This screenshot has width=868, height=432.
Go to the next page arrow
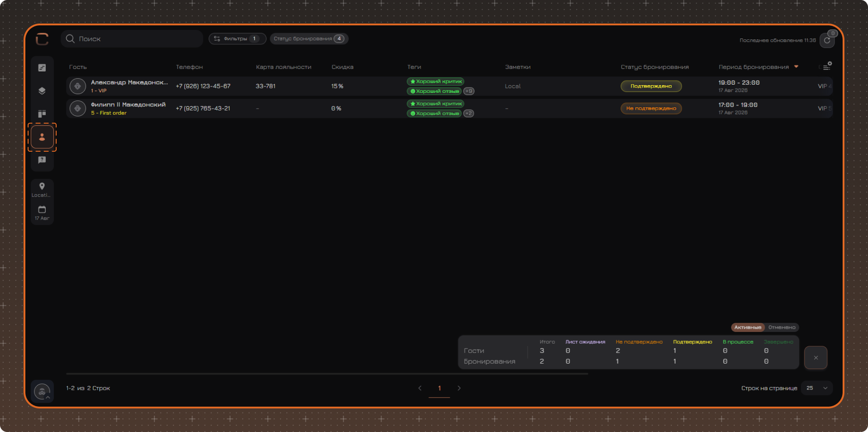pos(459,388)
